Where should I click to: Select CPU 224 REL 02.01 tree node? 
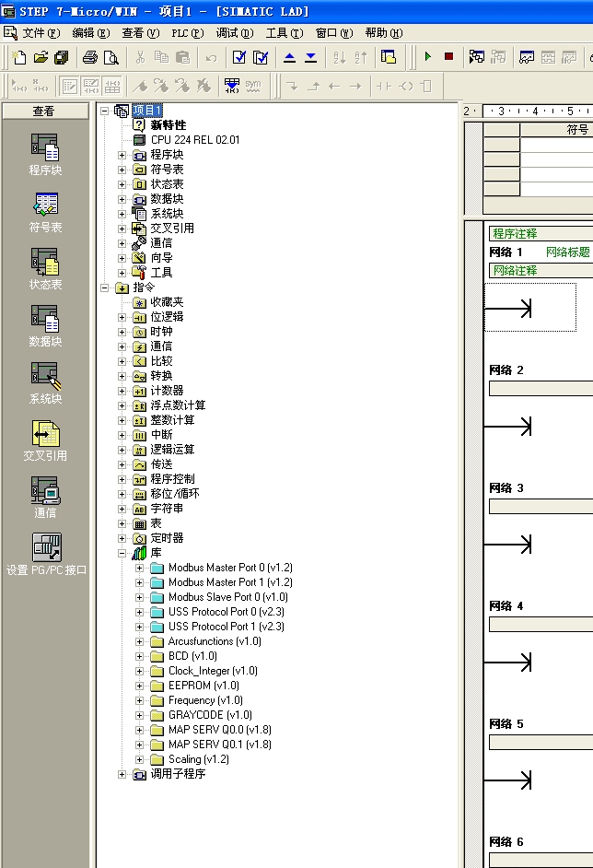pyautogui.click(x=195, y=139)
